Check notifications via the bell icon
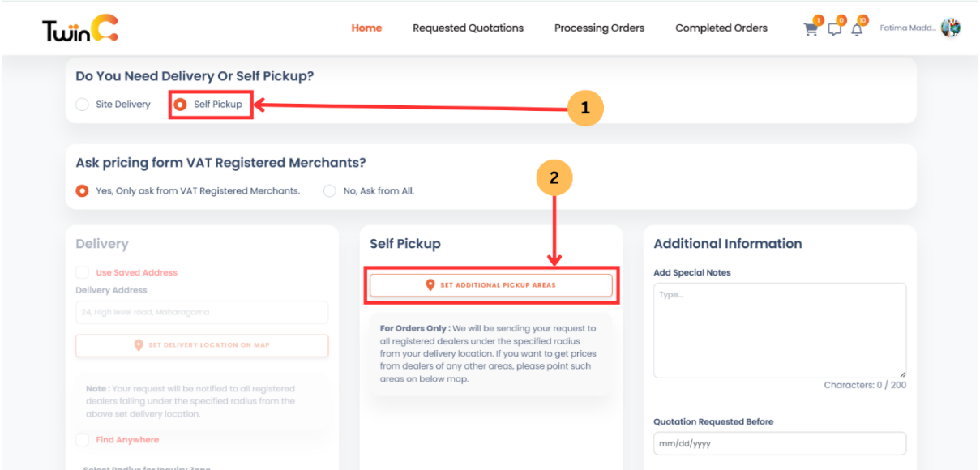This screenshot has width=980, height=470. click(857, 28)
